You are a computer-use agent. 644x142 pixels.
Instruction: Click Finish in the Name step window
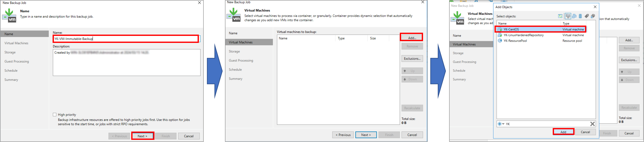point(166,136)
